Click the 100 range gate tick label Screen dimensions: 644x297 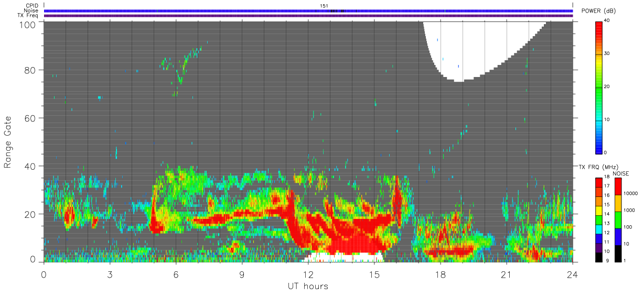coord(28,24)
